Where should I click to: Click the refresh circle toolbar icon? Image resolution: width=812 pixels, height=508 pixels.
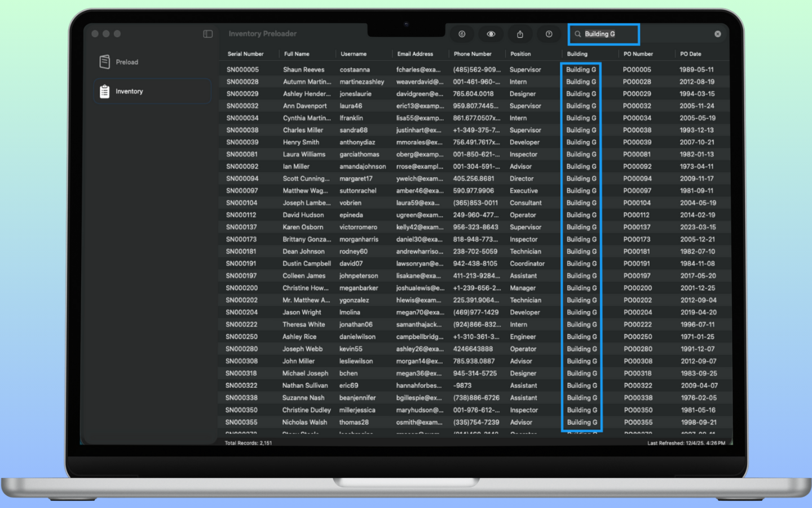[x=462, y=34]
